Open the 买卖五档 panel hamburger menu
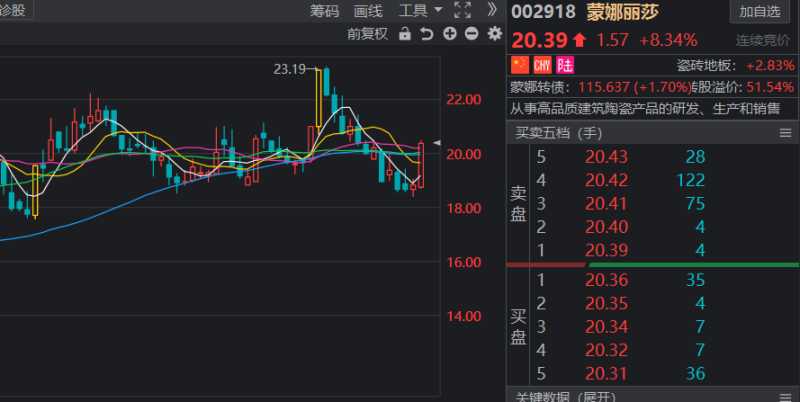 coord(785,132)
